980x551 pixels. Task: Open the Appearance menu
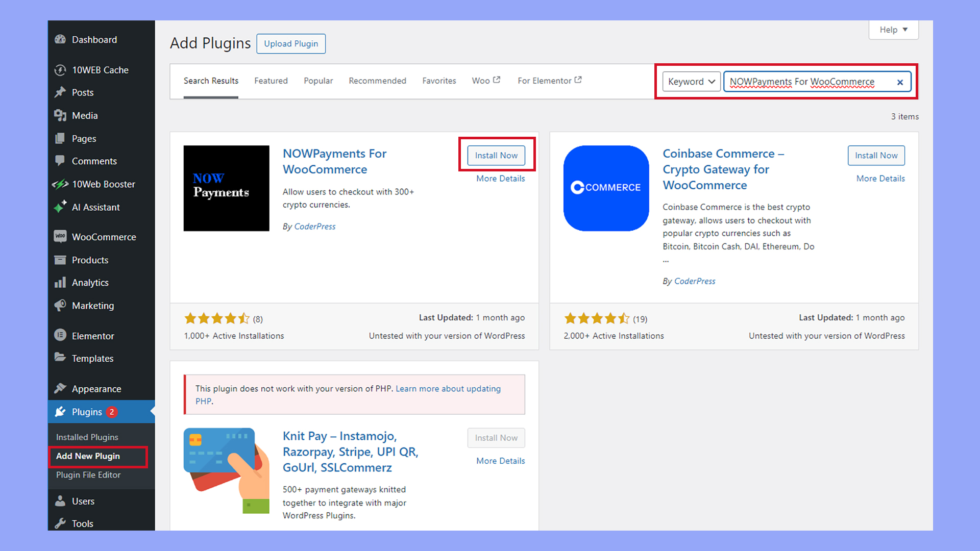[x=96, y=388]
